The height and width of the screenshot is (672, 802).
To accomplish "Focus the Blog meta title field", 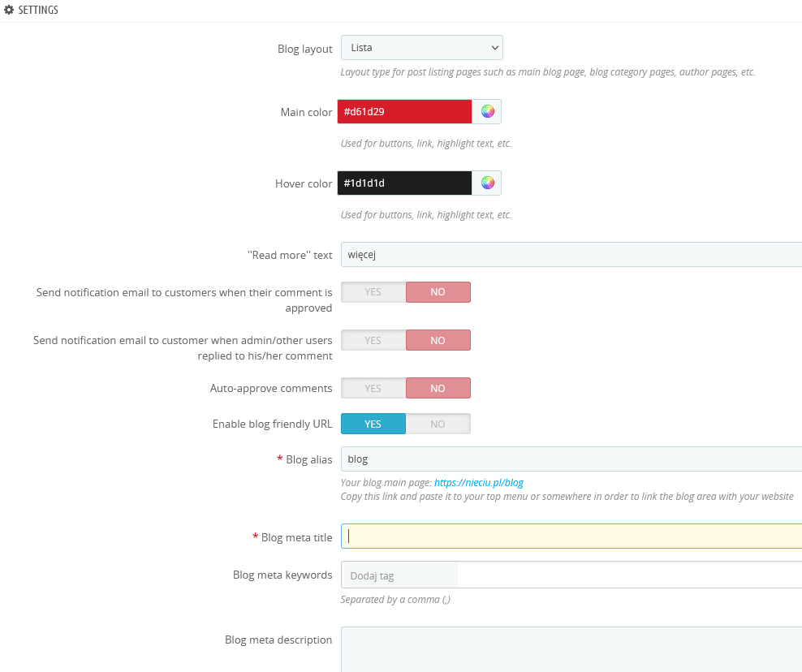I will [571, 536].
